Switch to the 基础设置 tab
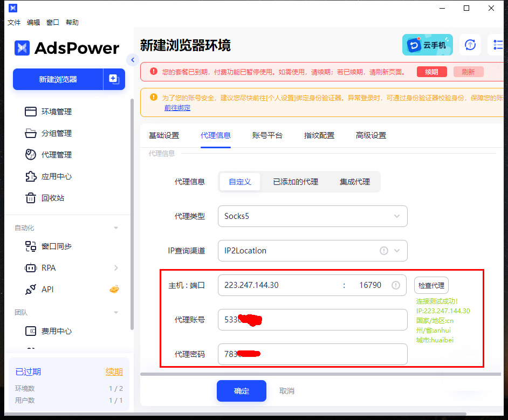This screenshot has width=508, height=420. pyautogui.click(x=164, y=135)
